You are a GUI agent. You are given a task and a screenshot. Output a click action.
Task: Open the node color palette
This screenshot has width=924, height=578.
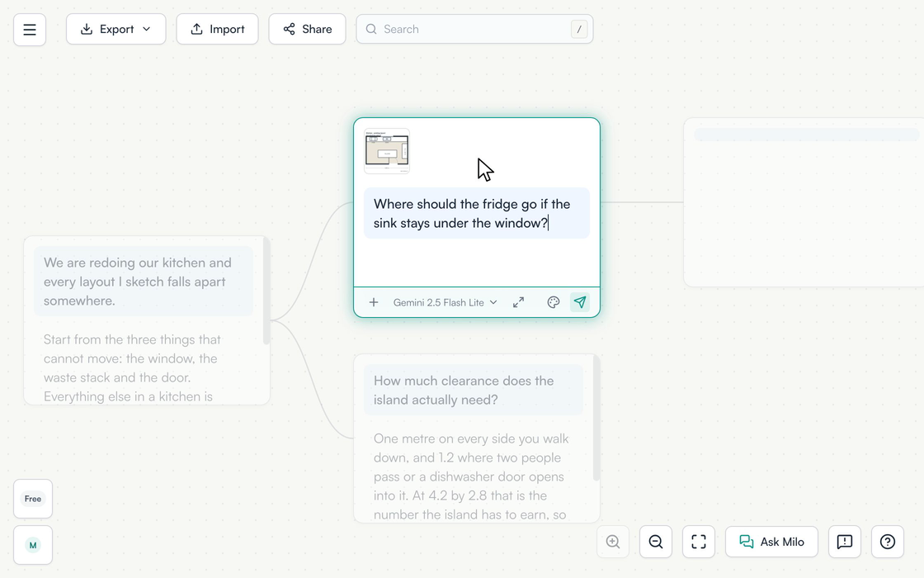click(x=553, y=302)
